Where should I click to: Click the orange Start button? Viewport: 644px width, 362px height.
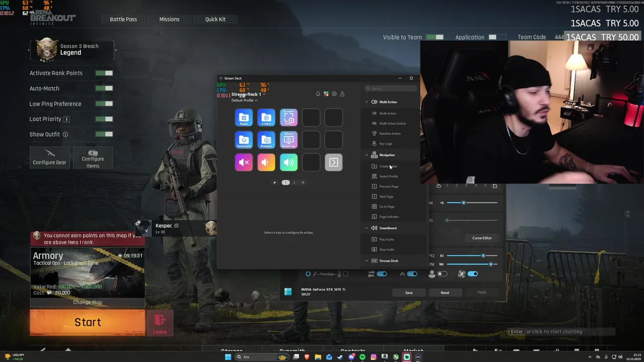(88, 322)
